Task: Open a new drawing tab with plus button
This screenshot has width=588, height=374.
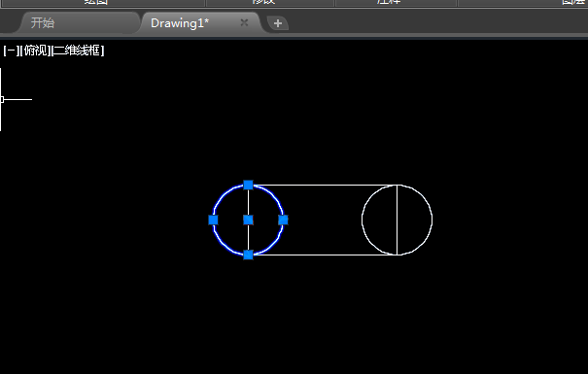Action: pyautogui.click(x=278, y=23)
